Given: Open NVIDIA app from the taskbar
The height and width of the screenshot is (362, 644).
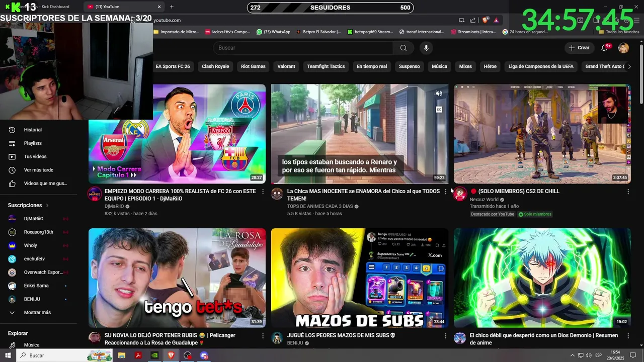Looking at the screenshot, I should pyautogui.click(x=154, y=355).
